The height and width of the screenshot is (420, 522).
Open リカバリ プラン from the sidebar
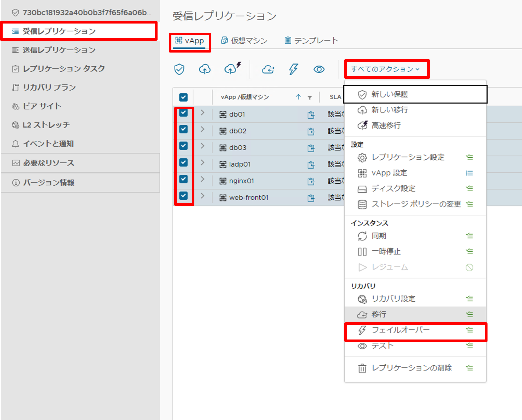49,88
